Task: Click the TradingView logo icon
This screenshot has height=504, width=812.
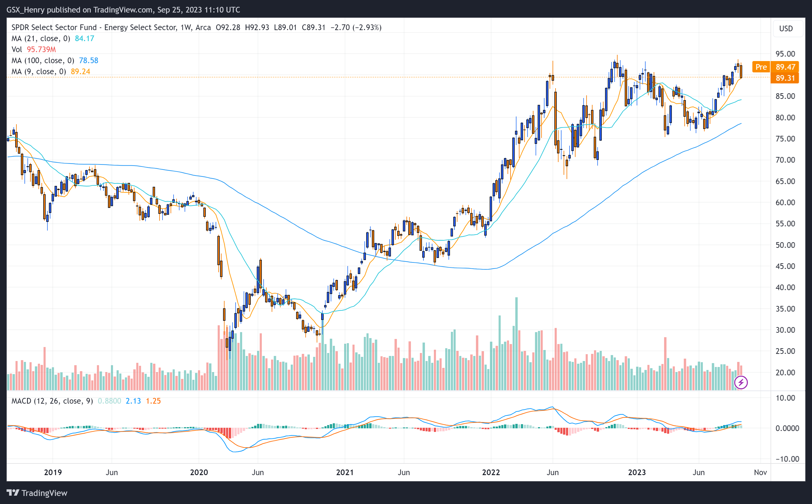Action: pos(13,492)
